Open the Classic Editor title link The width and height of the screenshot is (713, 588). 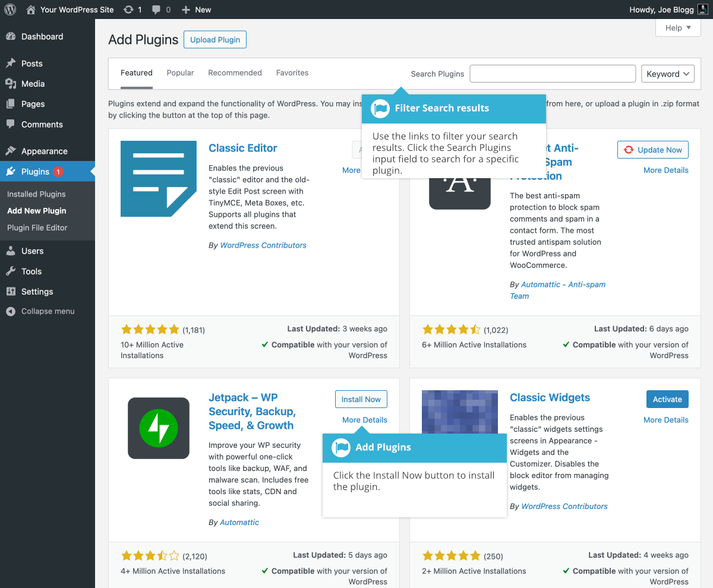[243, 148]
